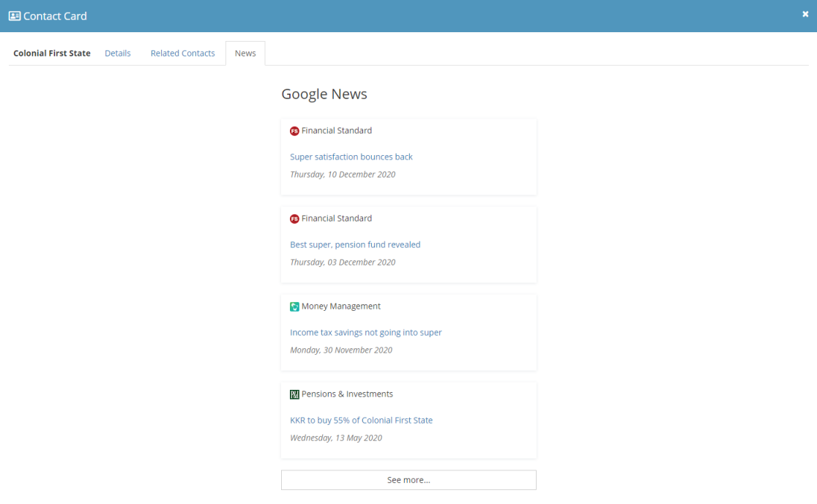Viewport: 817px width, 504px height.
Task: Switch to the Details tab
Action: pos(118,53)
